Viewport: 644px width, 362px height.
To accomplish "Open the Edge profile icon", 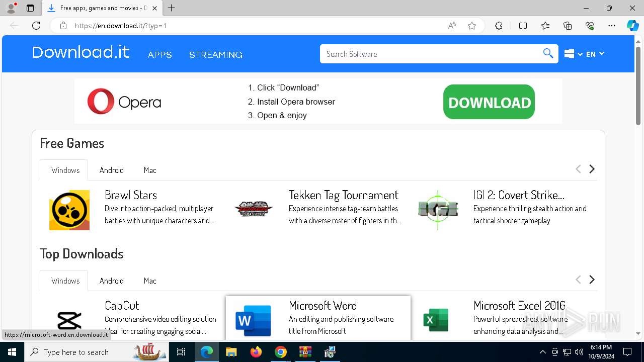I will [11, 8].
